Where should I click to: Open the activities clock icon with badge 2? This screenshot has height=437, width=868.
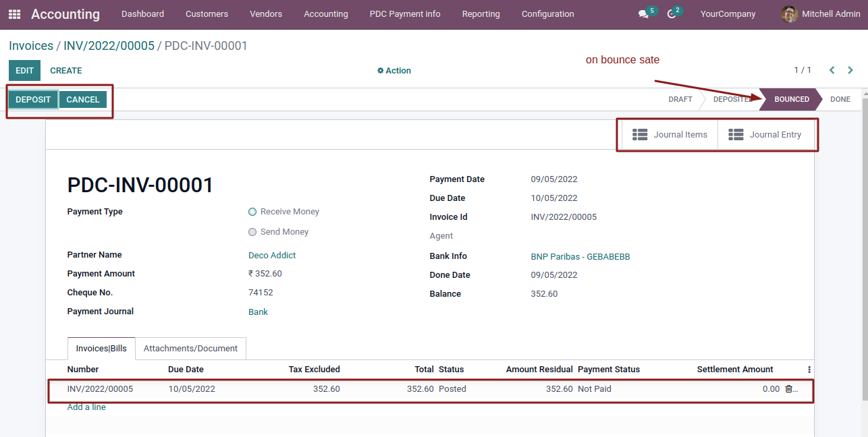[671, 14]
